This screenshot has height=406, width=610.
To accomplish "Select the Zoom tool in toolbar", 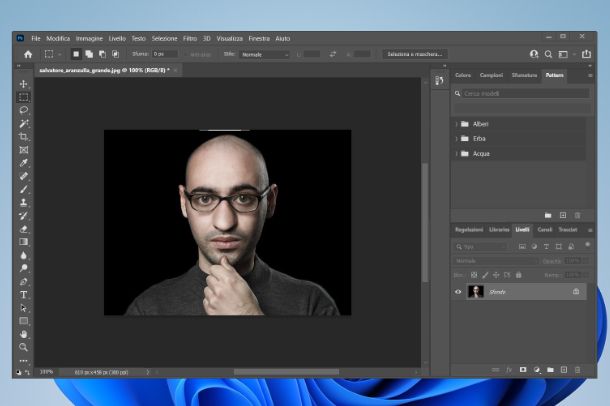I will pyautogui.click(x=23, y=347).
